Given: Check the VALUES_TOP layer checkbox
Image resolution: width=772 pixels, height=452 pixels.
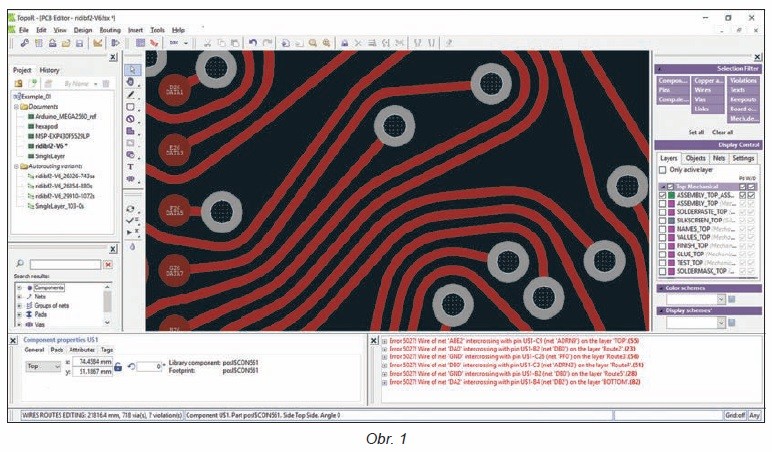Looking at the screenshot, I should [x=663, y=237].
